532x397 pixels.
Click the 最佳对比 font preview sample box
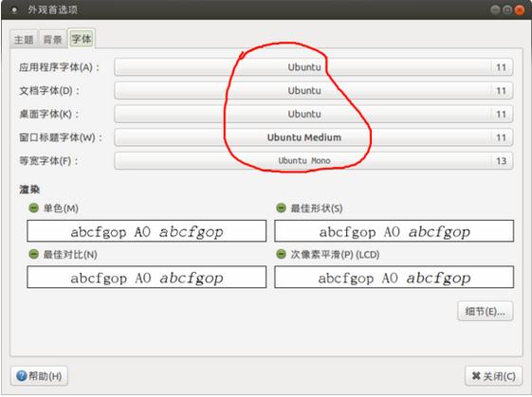click(147, 278)
